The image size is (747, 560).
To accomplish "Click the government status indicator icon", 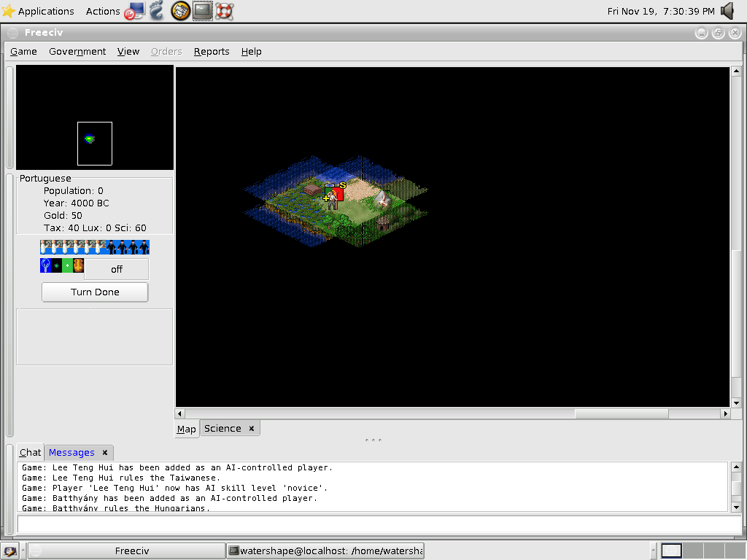I will click(x=78, y=265).
